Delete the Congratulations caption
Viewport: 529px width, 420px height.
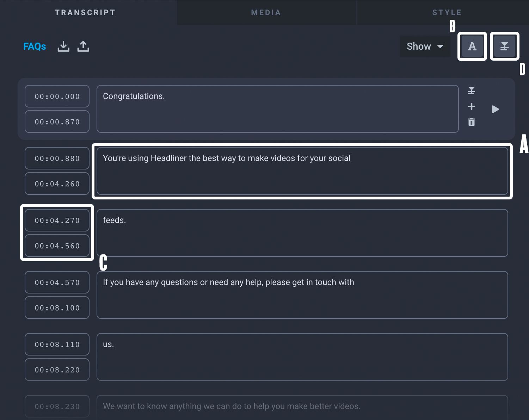pos(471,122)
